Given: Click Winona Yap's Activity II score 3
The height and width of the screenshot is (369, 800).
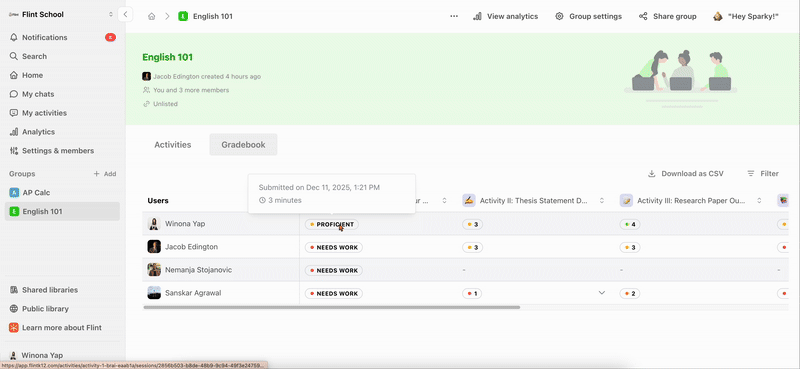Looking at the screenshot, I should click(x=472, y=224).
